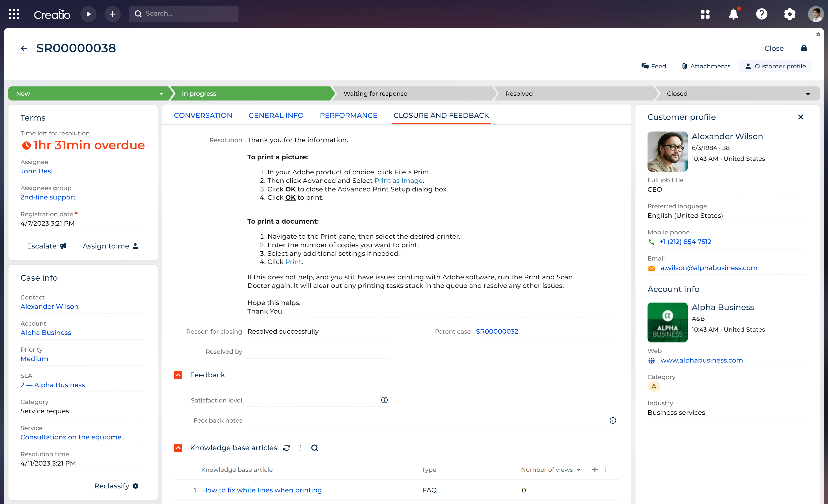Screen dimensions: 828x504
Task: Lock the record with the padlock icon
Action: coord(804,48)
